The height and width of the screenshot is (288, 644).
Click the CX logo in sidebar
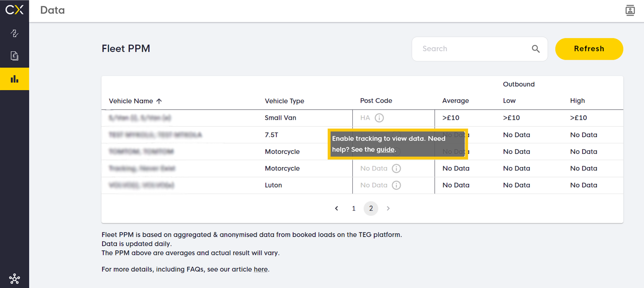click(14, 10)
